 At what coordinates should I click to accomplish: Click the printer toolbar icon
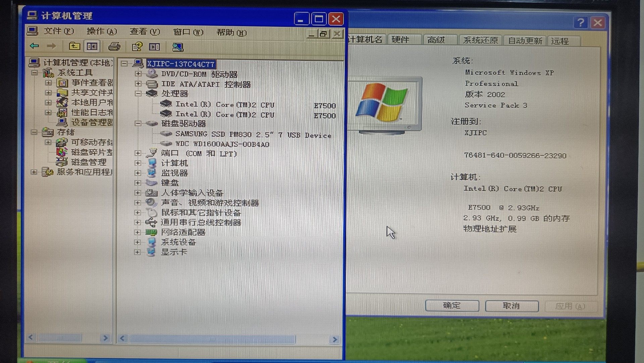(114, 46)
